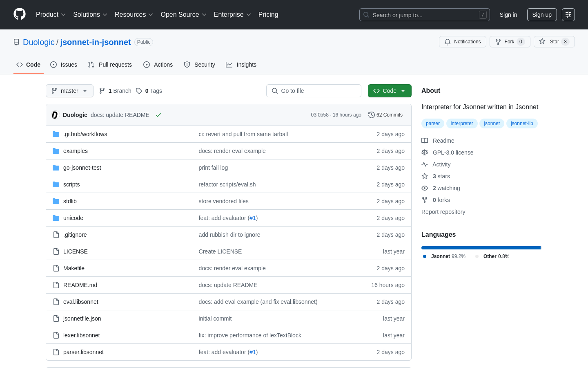Open the jsonnet-in-jsonnet repository link
588x368 pixels.
[x=96, y=42]
